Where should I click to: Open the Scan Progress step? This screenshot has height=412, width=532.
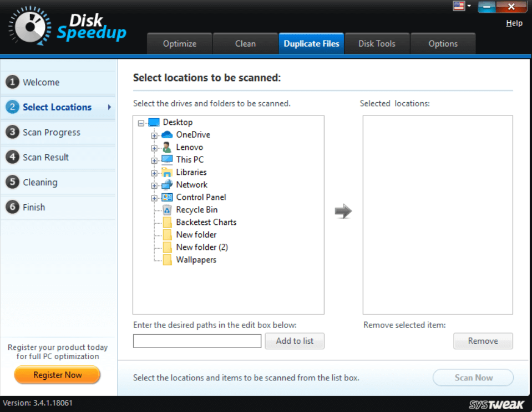[x=13, y=132]
